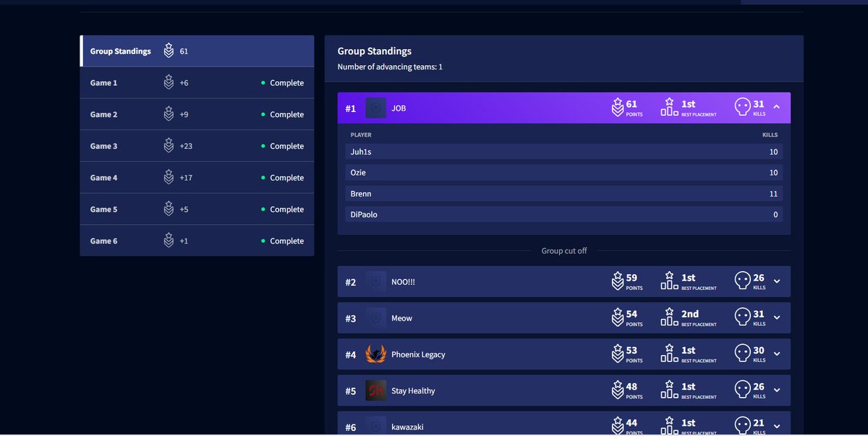The width and height of the screenshot is (868, 436).
Task: Click the JOB team logo
Action: (375, 108)
